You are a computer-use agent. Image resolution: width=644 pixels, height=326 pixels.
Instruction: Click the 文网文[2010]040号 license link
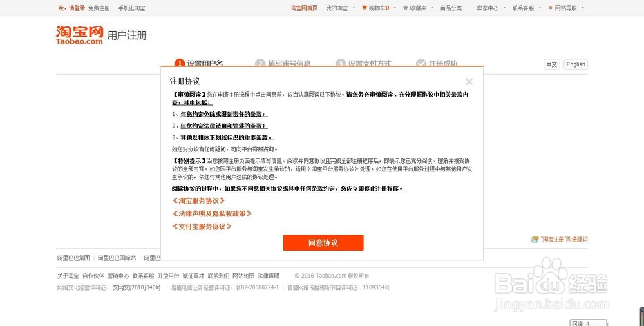pos(137,288)
